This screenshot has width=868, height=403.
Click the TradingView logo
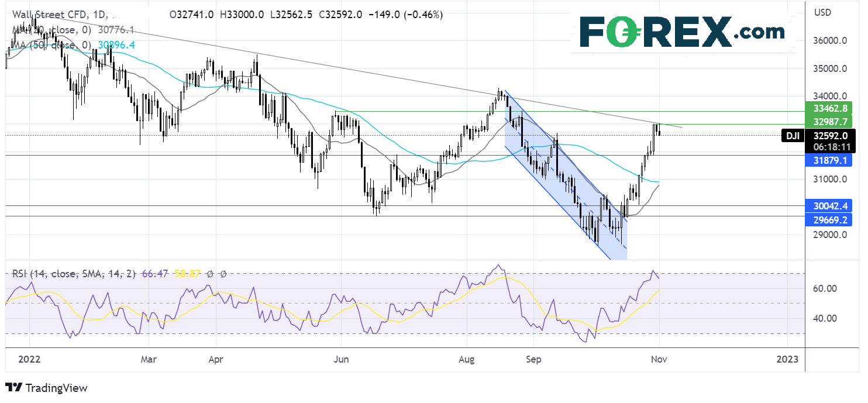click(x=46, y=388)
